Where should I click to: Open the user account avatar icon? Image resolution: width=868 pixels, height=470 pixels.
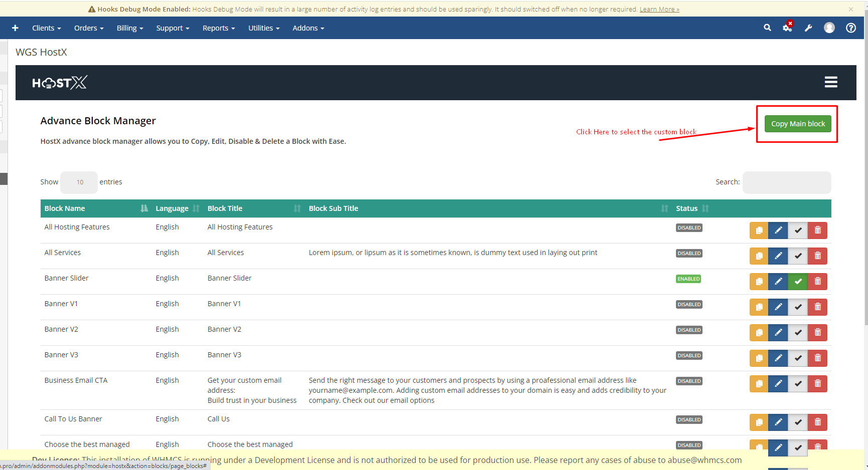pyautogui.click(x=829, y=28)
